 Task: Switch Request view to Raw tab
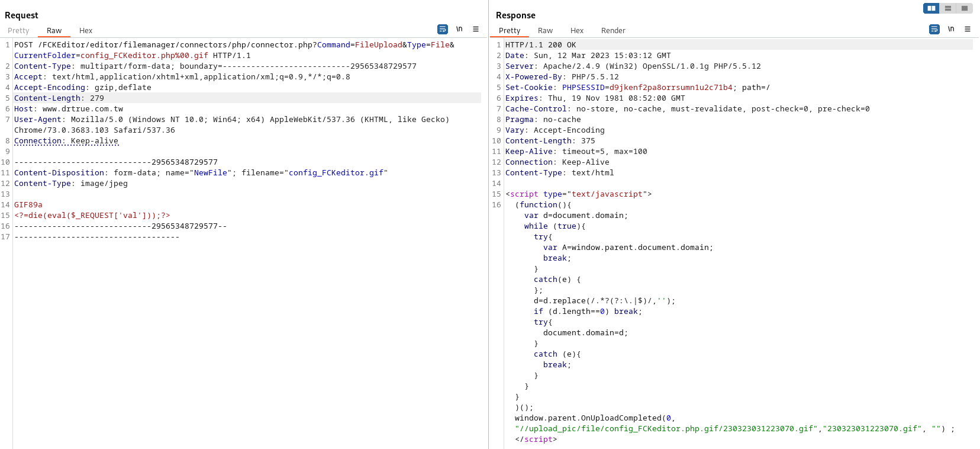click(x=54, y=31)
